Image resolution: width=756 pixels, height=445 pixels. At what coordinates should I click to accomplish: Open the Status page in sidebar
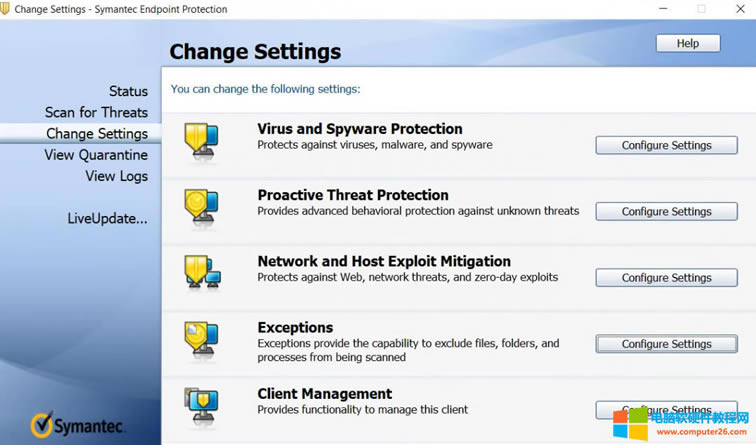click(x=128, y=91)
